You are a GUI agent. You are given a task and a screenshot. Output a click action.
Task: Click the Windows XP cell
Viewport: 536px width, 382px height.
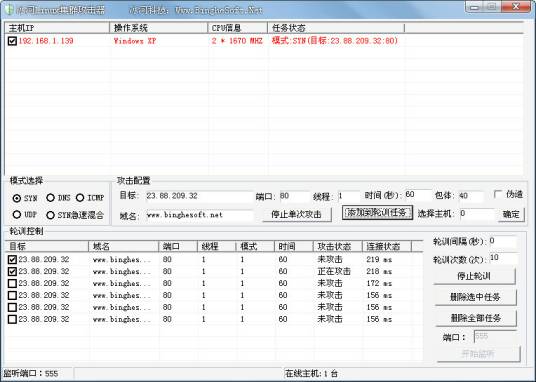click(135, 41)
